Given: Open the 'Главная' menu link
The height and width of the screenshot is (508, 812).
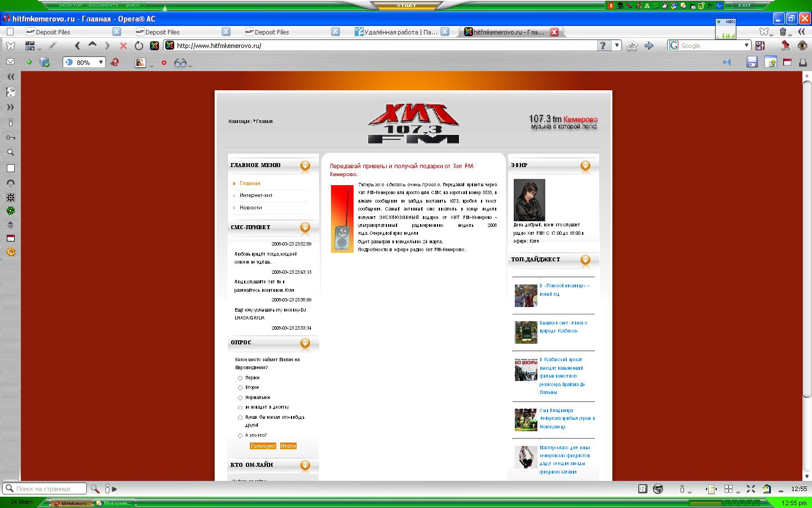Looking at the screenshot, I should [250, 183].
